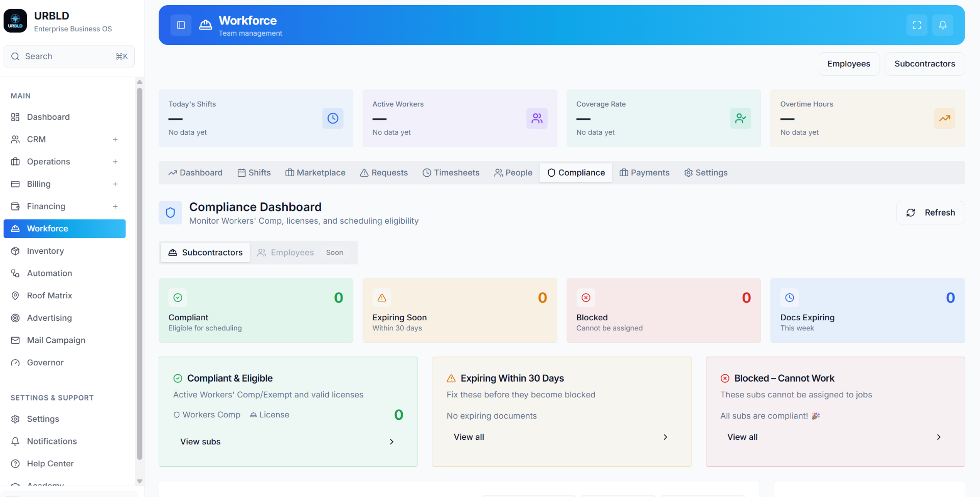The height and width of the screenshot is (497, 980).
Task: Click the License label in Compliant card
Action: pyautogui.click(x=269, y=415)
